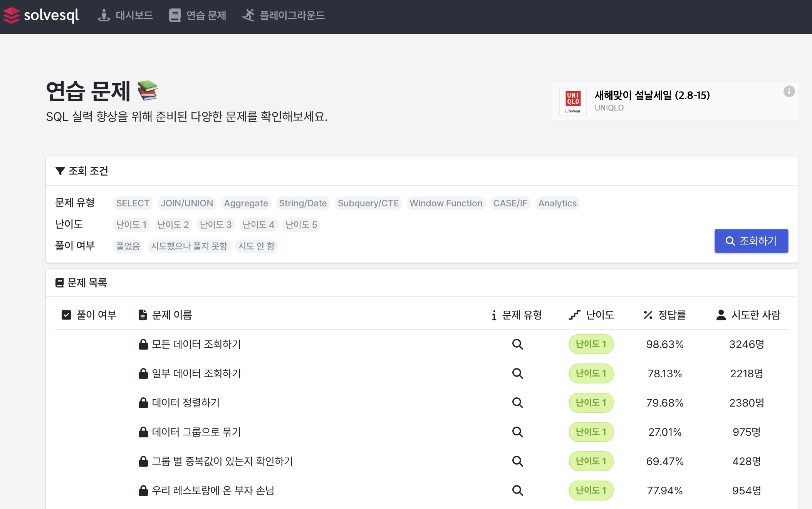Image resolution: width=812 pixels, height=509 pixels.
Task: Click magnifier icon for 데이터 그룹으로 묶기 row
Action: [x=517, y=432]
